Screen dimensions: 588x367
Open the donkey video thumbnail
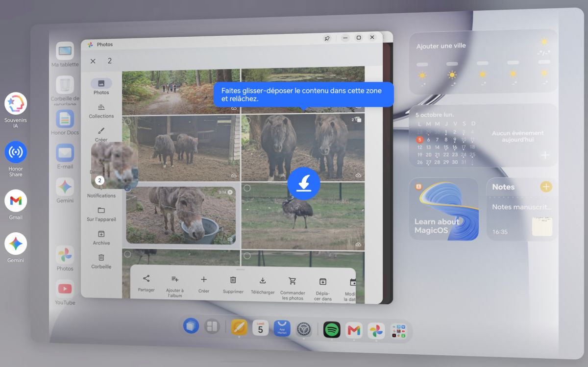pos(181,215)
